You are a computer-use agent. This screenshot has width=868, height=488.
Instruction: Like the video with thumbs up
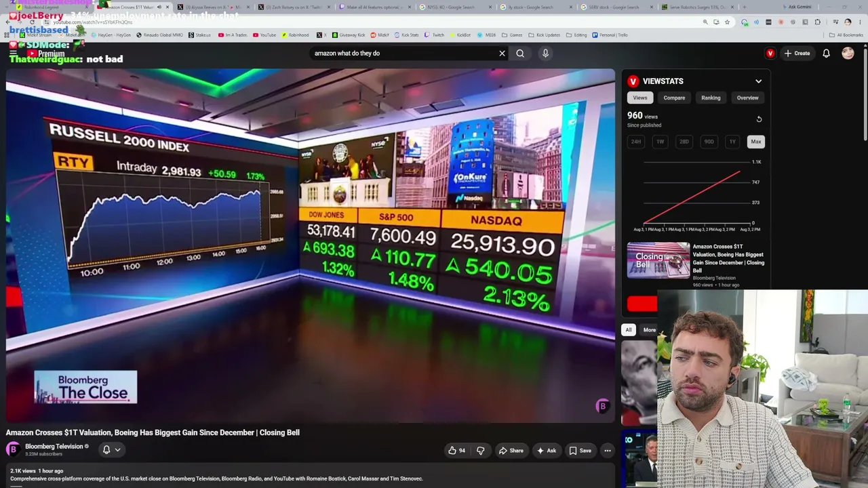457,451
